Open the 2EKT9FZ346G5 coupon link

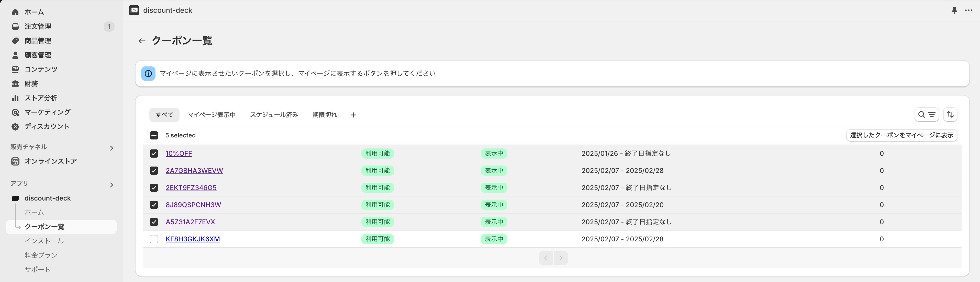coord(191,188)
